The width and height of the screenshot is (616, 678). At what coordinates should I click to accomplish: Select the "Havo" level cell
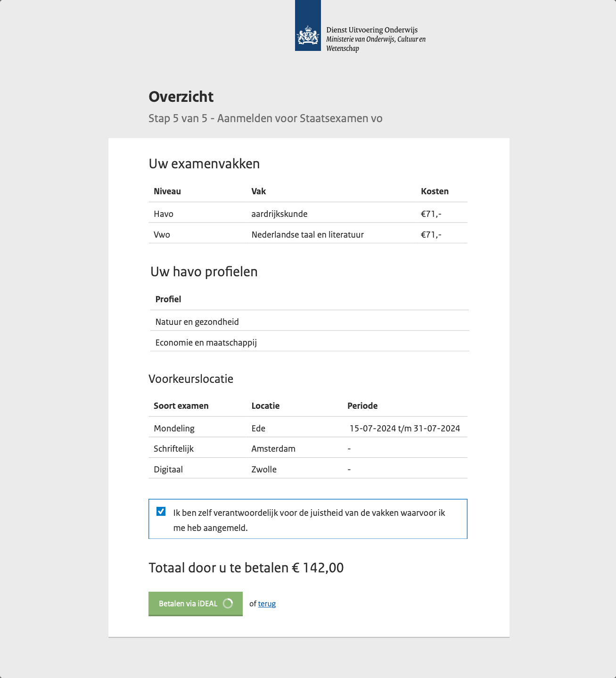[164, 214]
